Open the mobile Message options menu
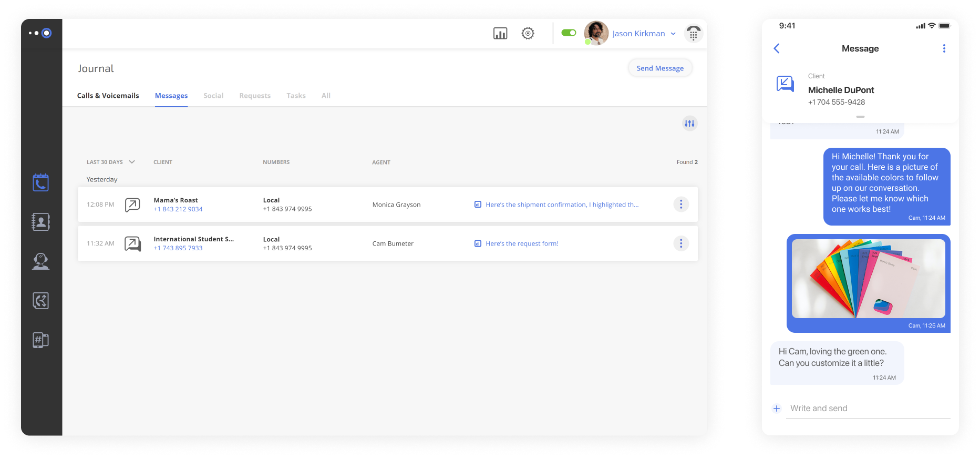 coord(944,48)
